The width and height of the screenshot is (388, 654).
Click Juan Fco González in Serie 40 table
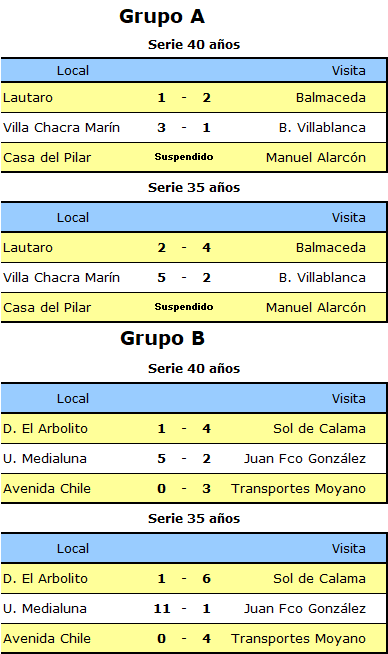pyautogui.click(x=305, y=459)
